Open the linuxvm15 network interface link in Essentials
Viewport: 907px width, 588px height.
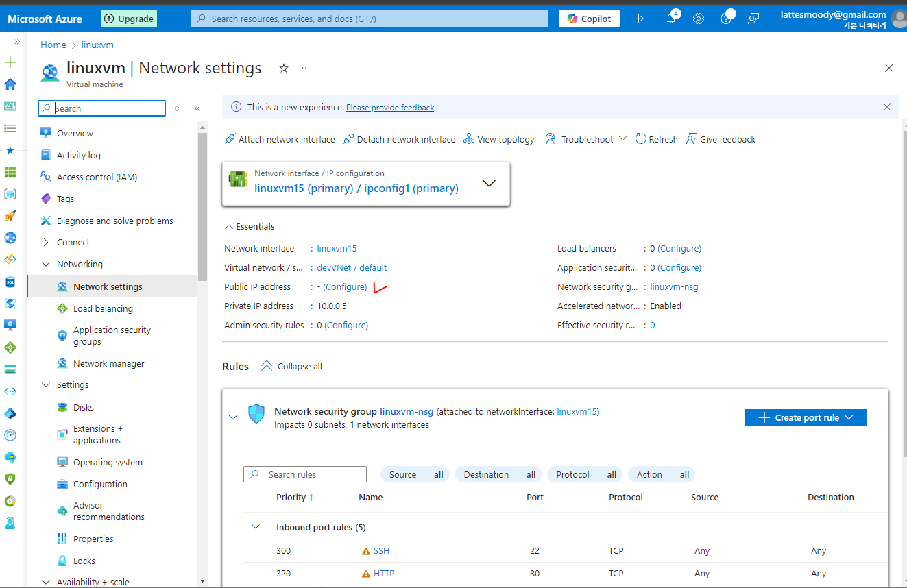coord(337,248)
